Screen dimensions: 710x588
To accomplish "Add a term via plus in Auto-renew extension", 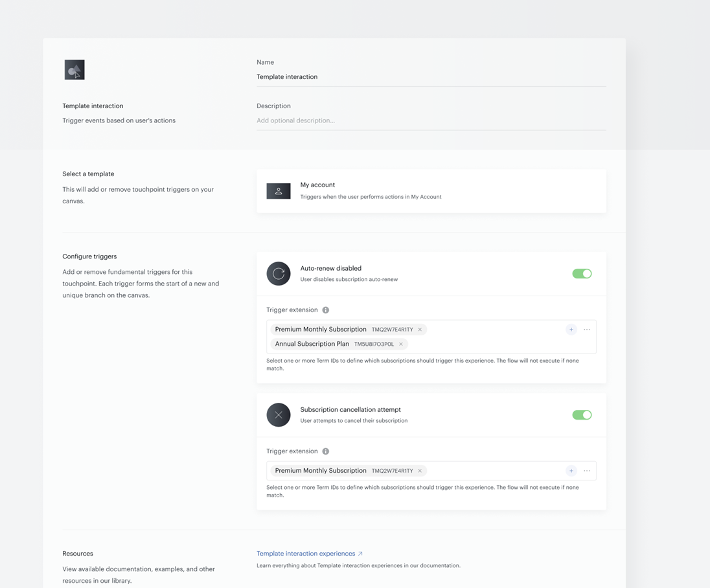I will pyautogui.click(x=571, y=330).
